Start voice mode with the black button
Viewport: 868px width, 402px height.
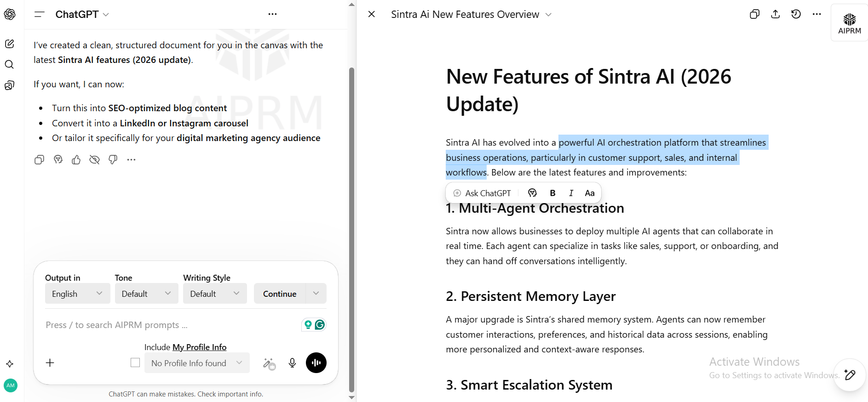316,363
